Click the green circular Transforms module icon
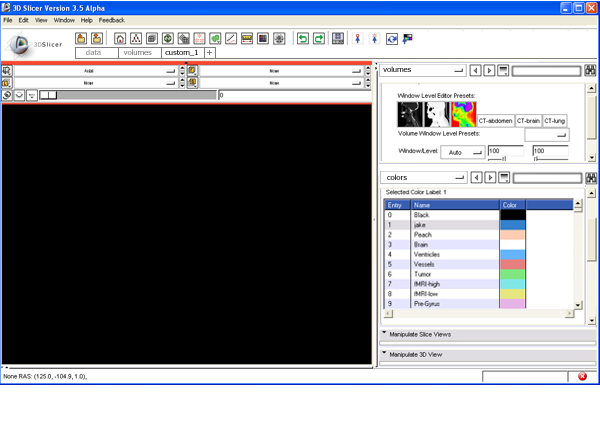Image resolution: width=600 pixels, height=432 pixels. pyautogui.click(x=168, y=38)
